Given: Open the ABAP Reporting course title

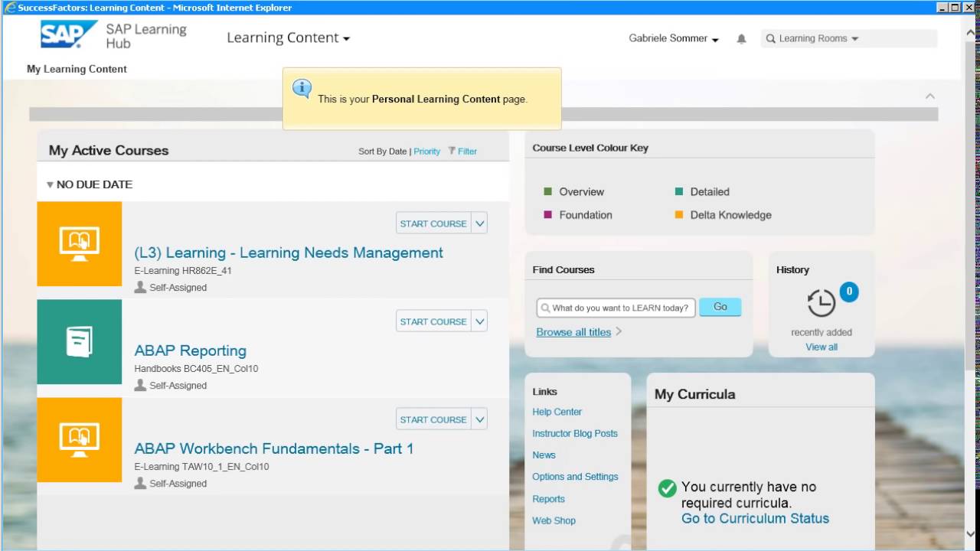Looking at the screenshot, I should (x=191, y=350).
